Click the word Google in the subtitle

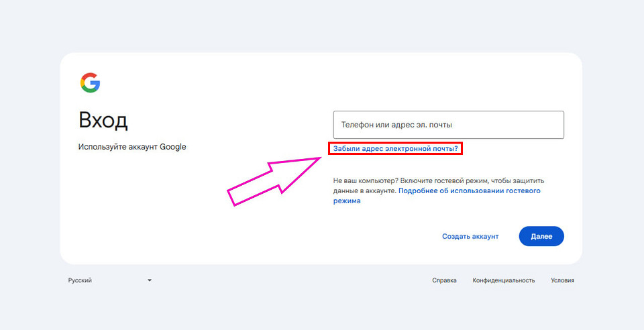tap(172, 147)
